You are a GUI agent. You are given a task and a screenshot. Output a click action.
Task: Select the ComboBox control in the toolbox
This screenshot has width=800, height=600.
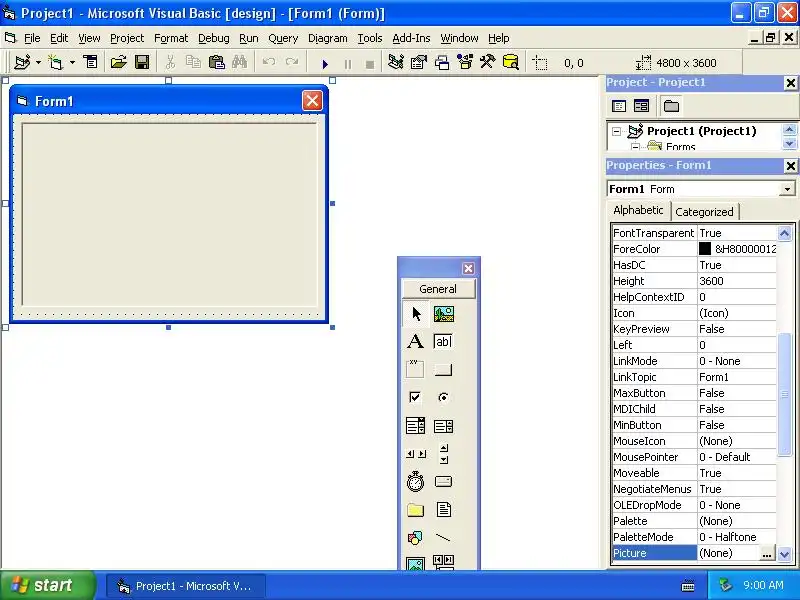coord(416,426)
